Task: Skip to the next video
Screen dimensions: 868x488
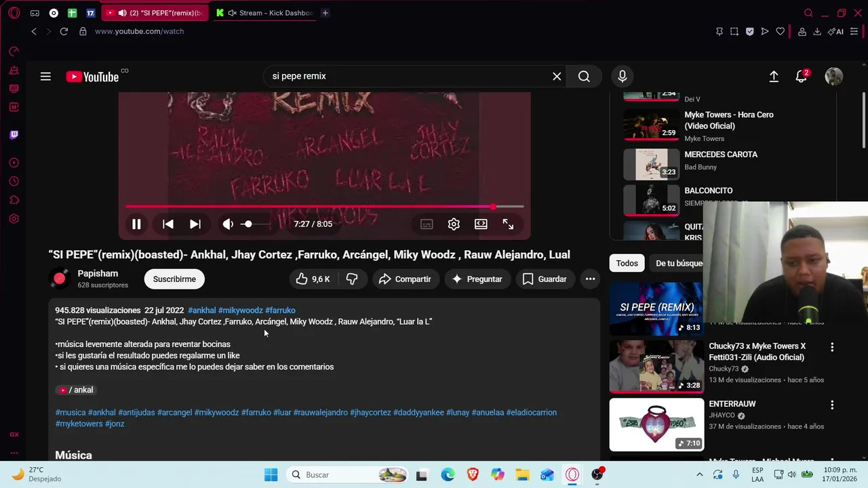Action: point(195,224)
